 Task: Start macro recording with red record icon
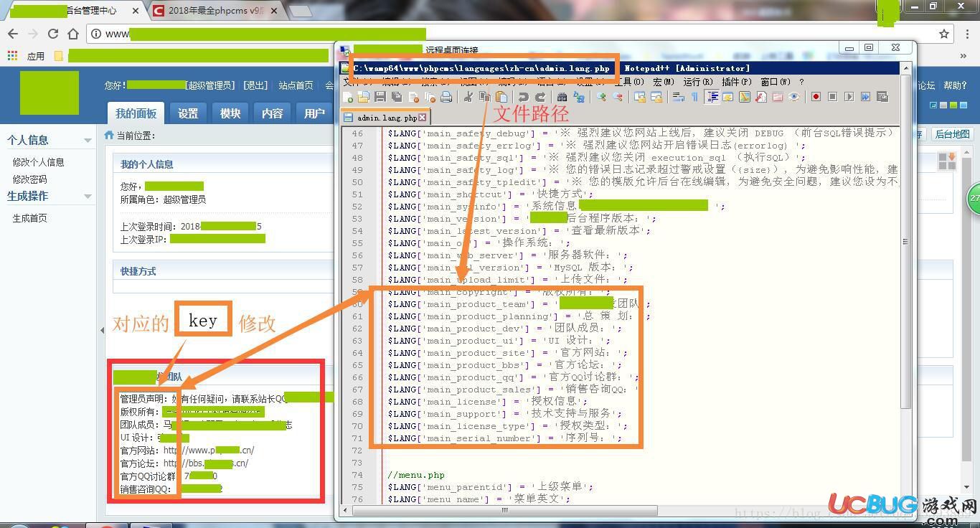point(816,97)
